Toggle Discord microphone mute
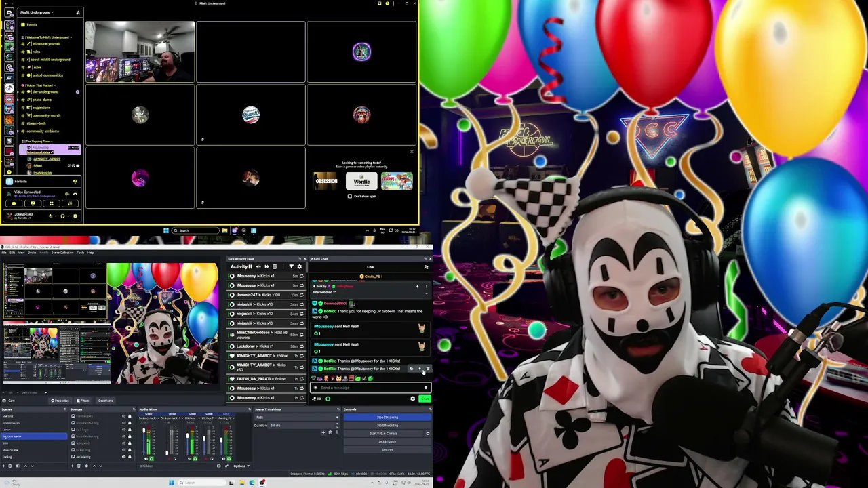Screen dimensions: 868x488 click(x=51, y=216)
